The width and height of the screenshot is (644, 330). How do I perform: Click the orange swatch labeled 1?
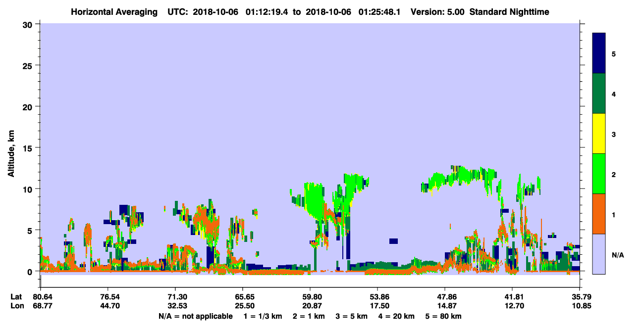599,214
